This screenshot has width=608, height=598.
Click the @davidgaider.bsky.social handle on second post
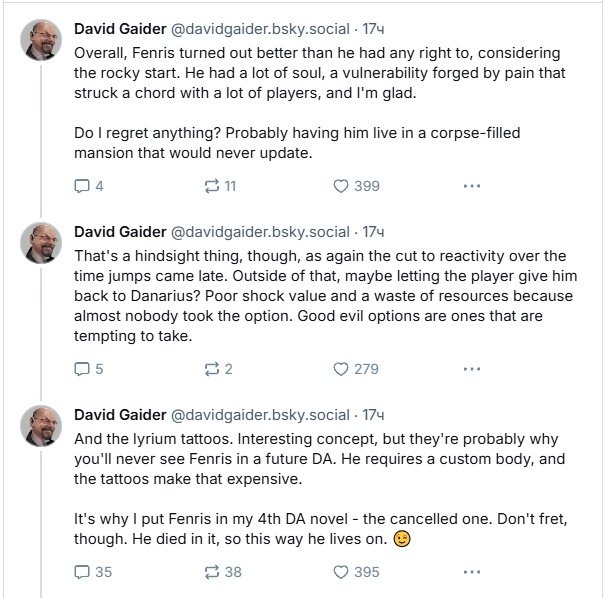point(264,229)
